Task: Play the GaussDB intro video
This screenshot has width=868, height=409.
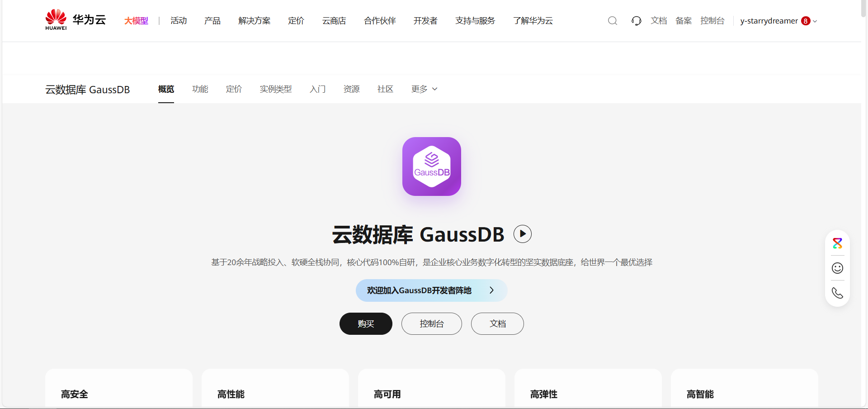Action: click(523, 234)
